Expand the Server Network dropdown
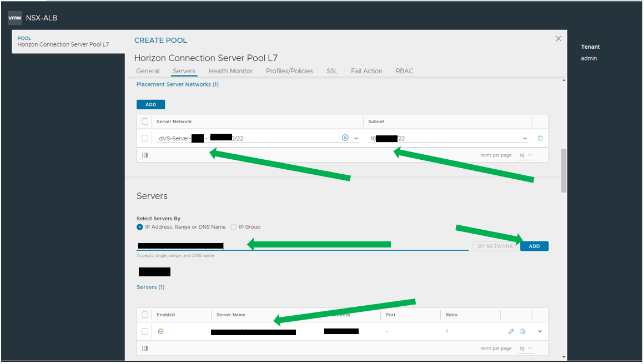Image resolution: width=644 pixels, height=364 pixels. pos(356,139)
